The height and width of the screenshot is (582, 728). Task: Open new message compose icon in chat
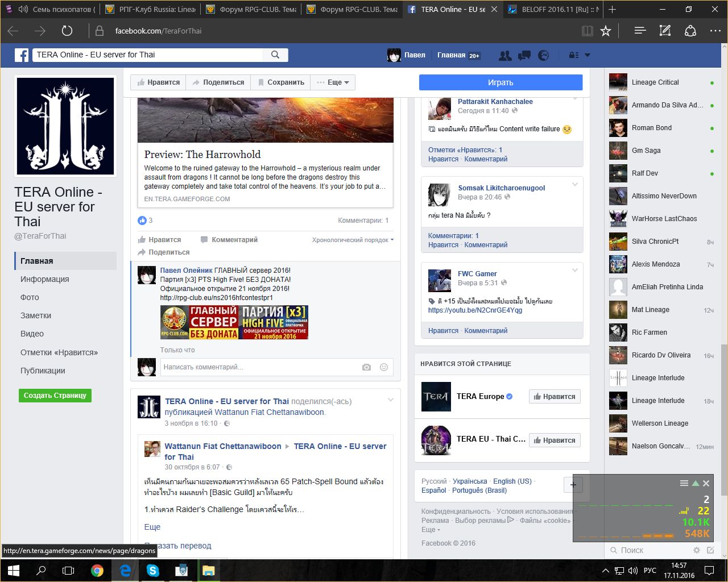click(x=710, y=550)
